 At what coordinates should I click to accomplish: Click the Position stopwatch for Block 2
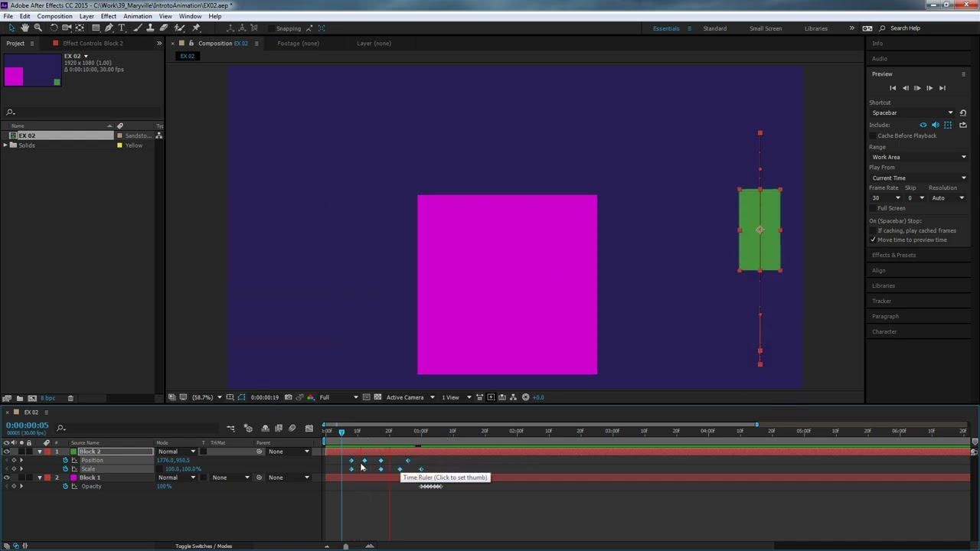click(x=65, y=460)
